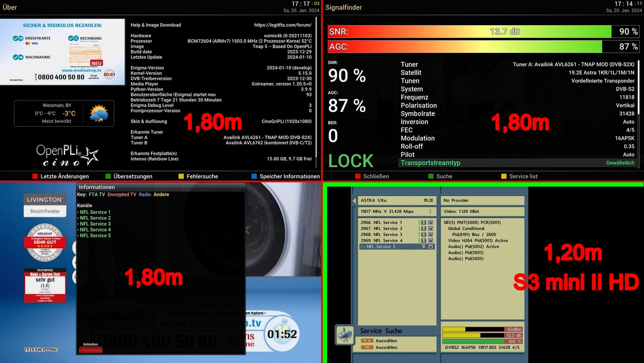Click 'No Provider' field
644x363 pixels.
482,200
